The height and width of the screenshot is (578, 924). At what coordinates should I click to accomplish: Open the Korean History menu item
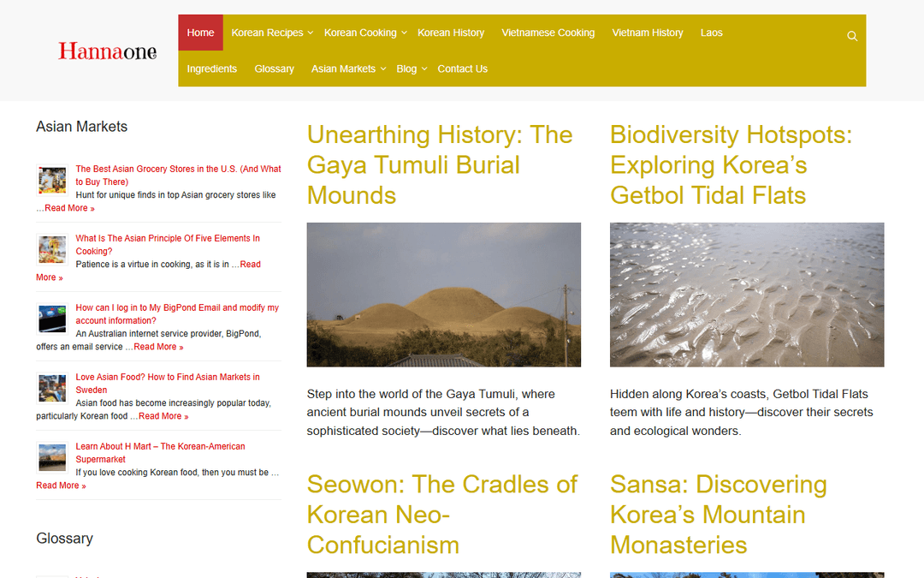[451, 33]
